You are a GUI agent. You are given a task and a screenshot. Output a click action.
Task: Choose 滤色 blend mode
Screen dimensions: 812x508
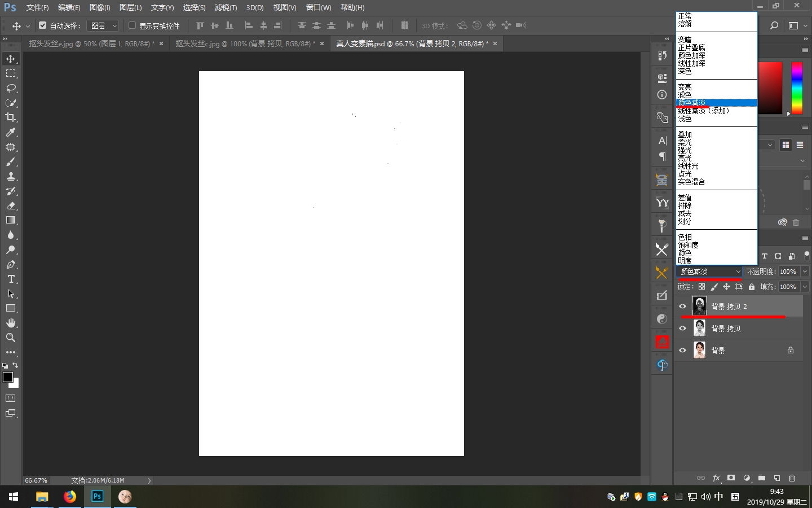[685, 95]
